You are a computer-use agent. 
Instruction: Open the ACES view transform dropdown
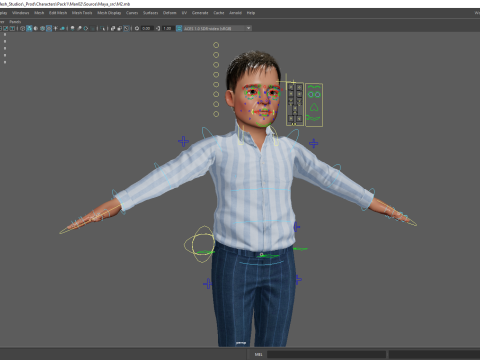point(217,29)
